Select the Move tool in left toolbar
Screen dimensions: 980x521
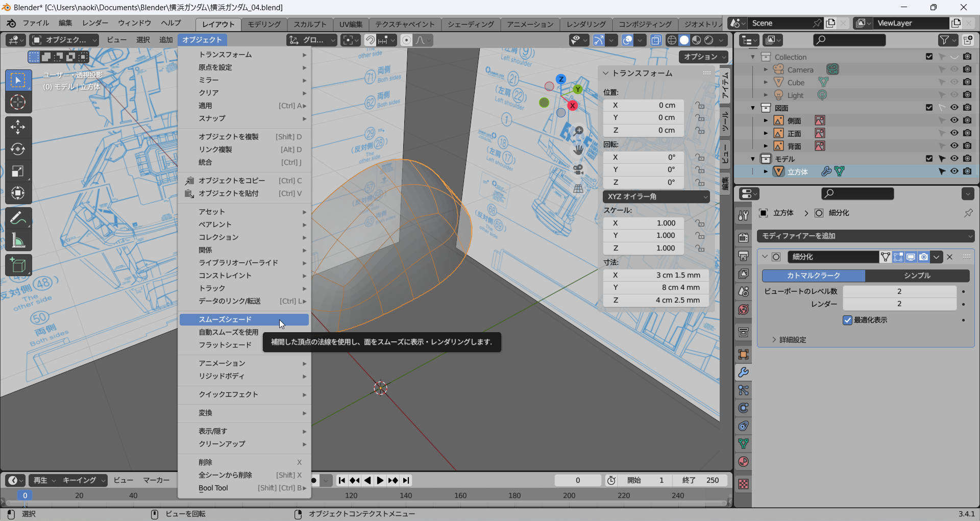[18, 127]
